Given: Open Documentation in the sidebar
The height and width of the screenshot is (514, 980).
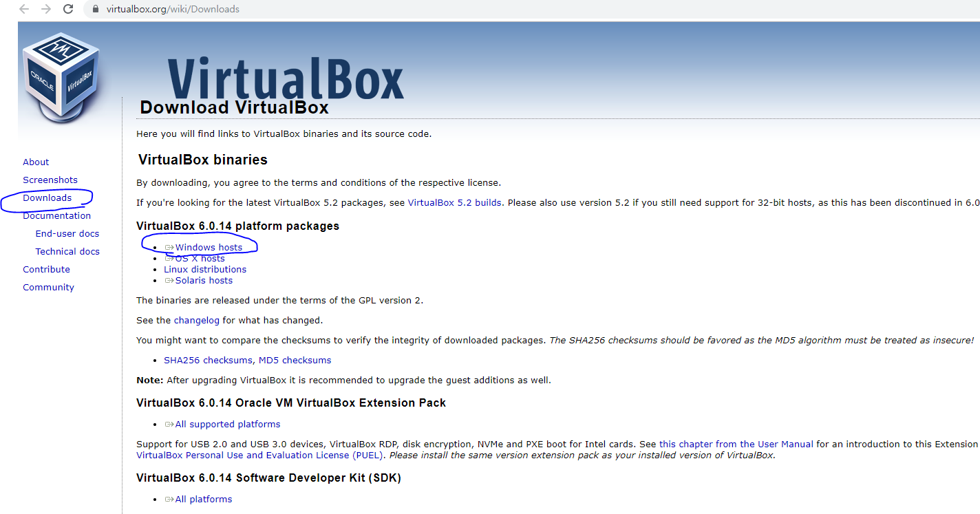Looking at the screenshot, I should click(x=57, y=215).
